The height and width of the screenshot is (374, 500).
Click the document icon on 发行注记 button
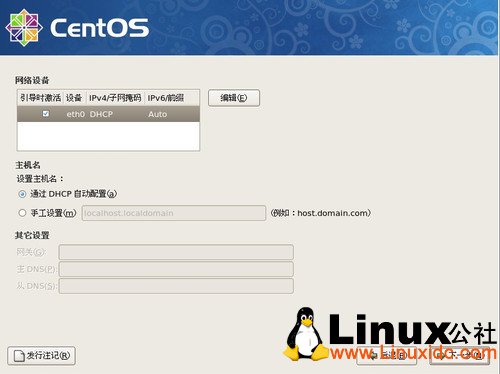[19, 356]
